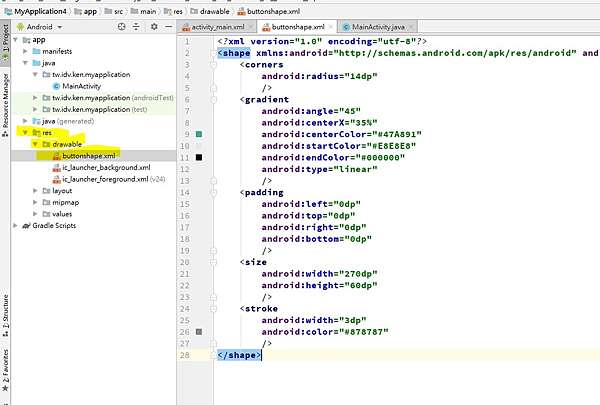Collapse the drawable folder arrow
This screenshot has height=405, width=600.
[35, 144]
